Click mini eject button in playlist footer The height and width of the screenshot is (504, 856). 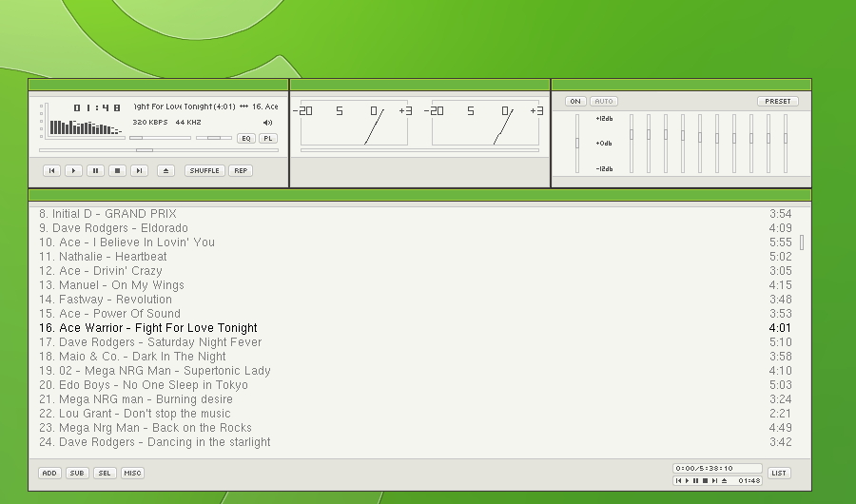(x=725, y=481)
